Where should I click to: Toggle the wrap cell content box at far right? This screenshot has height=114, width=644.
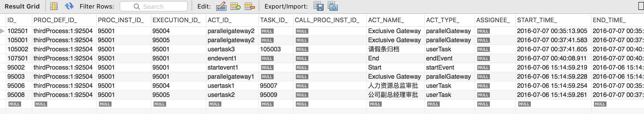[x=641, y=6]
